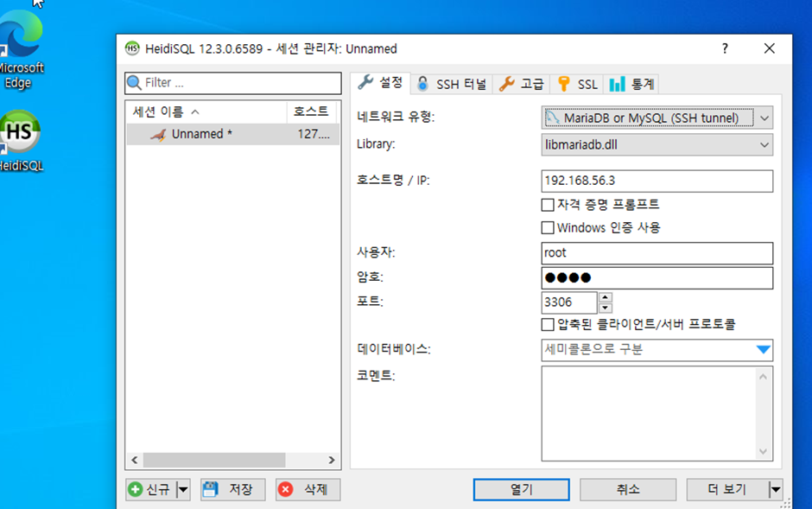Screen dimensions: 812x509
Task: Click the 더 보기 button
Action: click(727, 489)
